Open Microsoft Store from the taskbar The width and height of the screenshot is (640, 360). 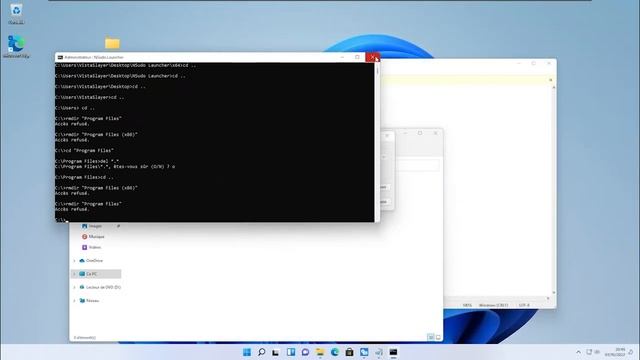[x=349, y=352]
